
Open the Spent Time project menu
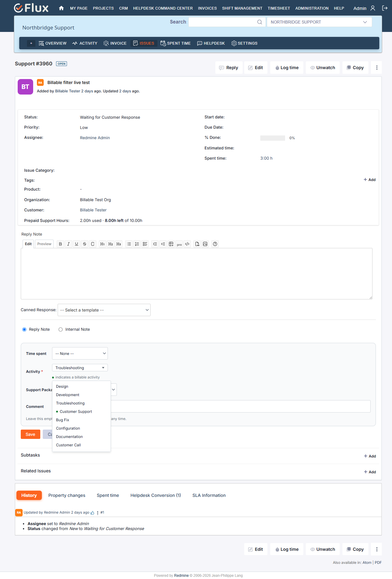point(175,43)
